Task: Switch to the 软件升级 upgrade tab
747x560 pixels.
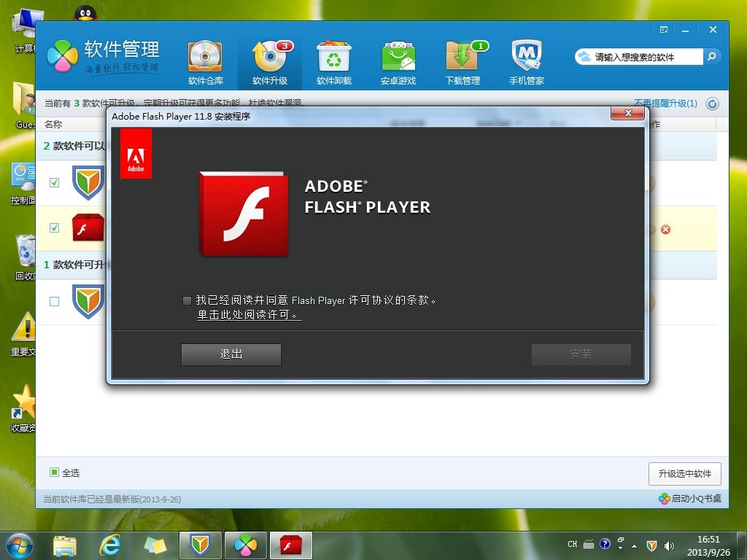Action: click(270, 63)
